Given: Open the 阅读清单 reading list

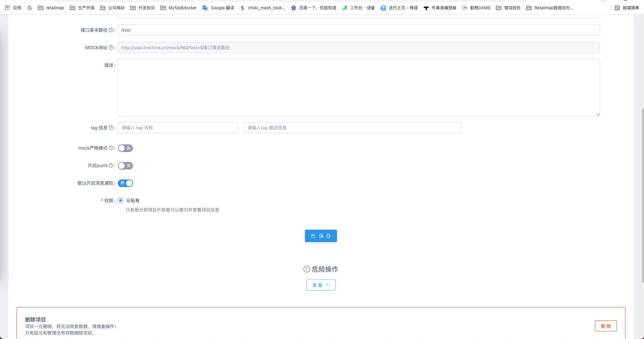Looking at the screenshot, I should click(x=627, y=8).
